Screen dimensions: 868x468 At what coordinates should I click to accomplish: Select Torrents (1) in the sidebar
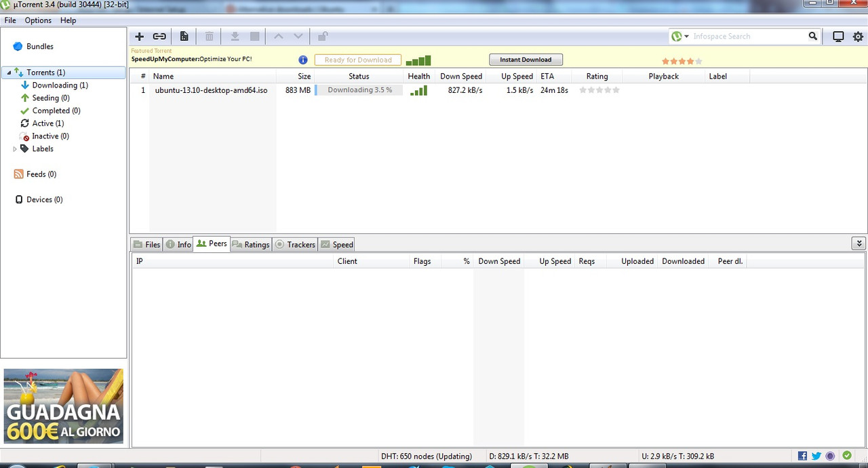[x=46, y=73]
